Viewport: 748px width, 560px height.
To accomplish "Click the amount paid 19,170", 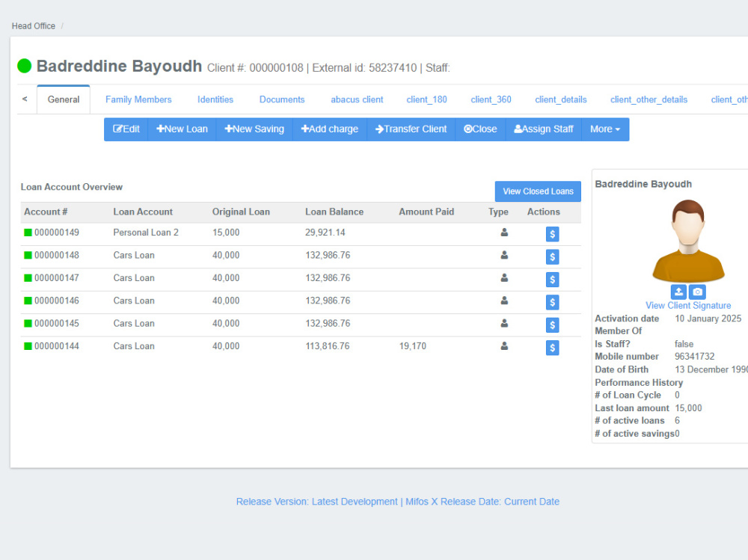I will click(x=413, y=346).
